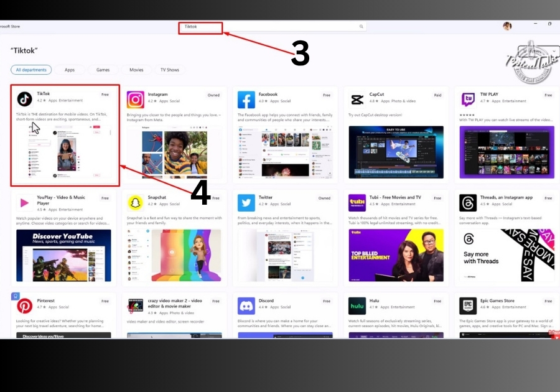Click the Pinterest wishlist badge icon
The width and height of the screenshot is (560, 392).
(15, 296)
